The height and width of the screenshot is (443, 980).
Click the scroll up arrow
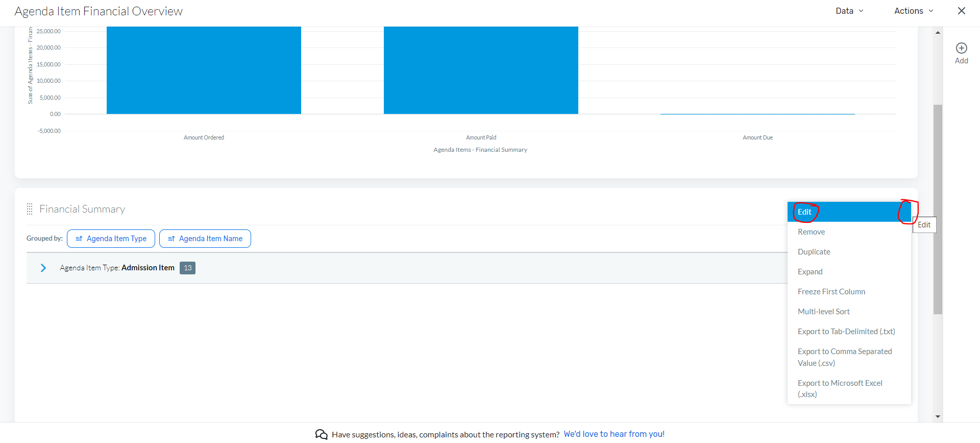click(x=938, y=32)
